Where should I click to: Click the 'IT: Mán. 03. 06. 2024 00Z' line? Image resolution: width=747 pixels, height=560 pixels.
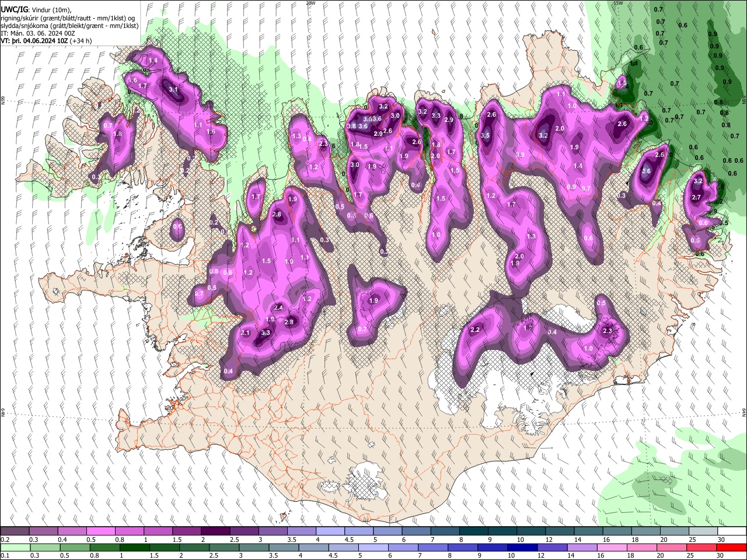(x=38, y=33)
